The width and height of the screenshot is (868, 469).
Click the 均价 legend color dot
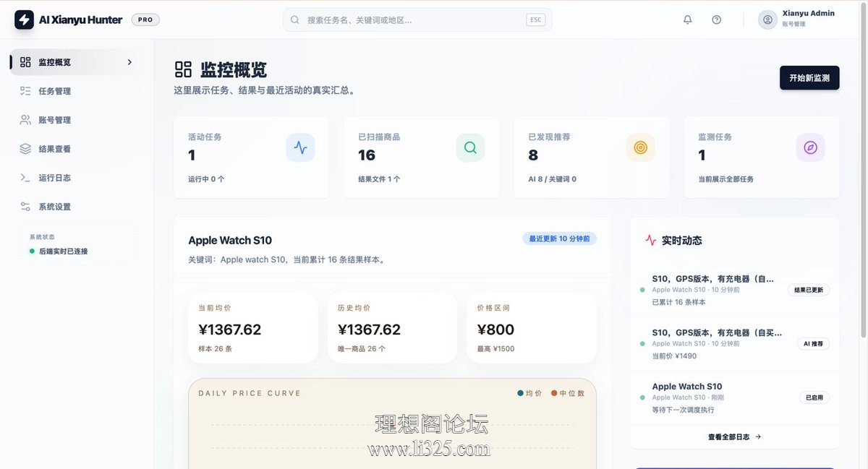[521, 394]
